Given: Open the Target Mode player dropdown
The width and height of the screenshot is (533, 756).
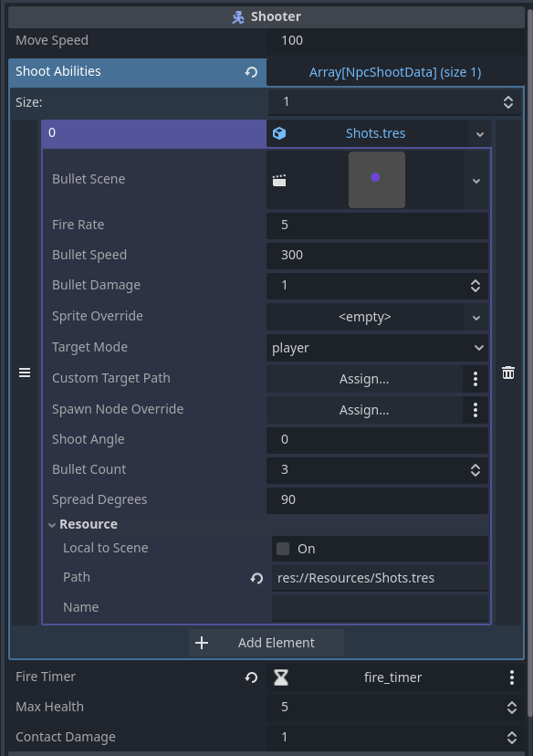Looking at the screenshot, I should tap(377, 348).
